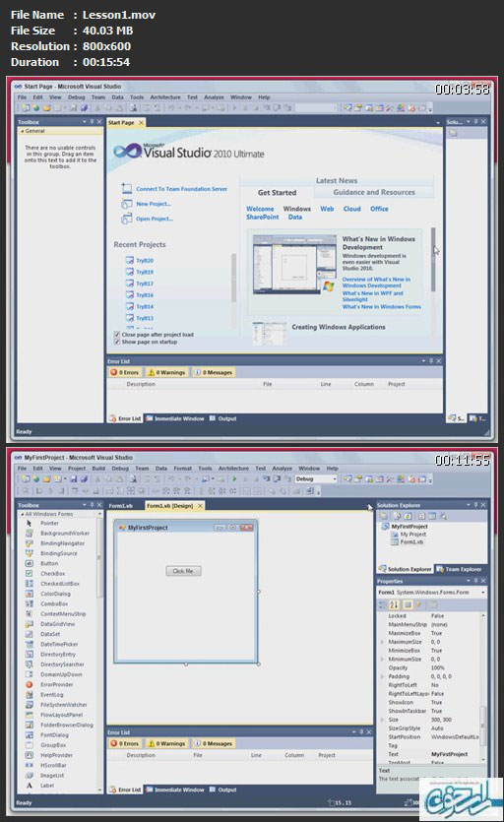Pick the EventLog control icon
The width and height of the screenshot is (504, 822).
(x=29, y=695)
